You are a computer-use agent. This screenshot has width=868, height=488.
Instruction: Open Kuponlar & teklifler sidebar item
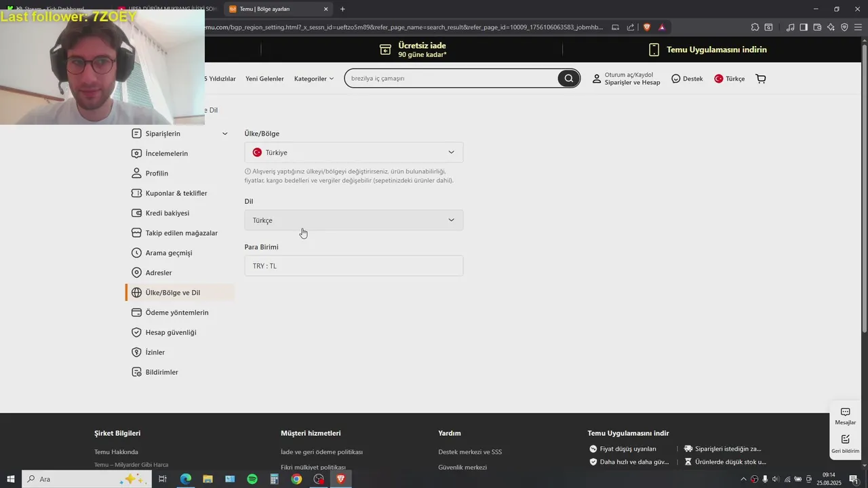point(170,193)
